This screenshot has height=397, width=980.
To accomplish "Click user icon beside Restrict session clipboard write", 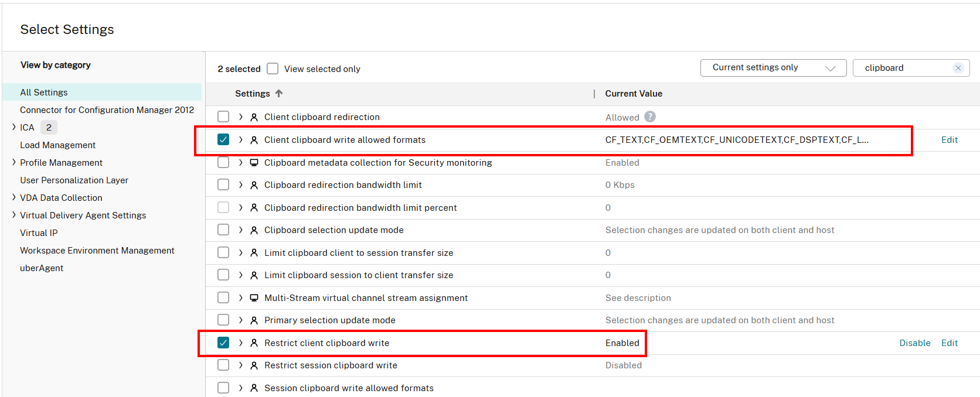I will [254, 365].
